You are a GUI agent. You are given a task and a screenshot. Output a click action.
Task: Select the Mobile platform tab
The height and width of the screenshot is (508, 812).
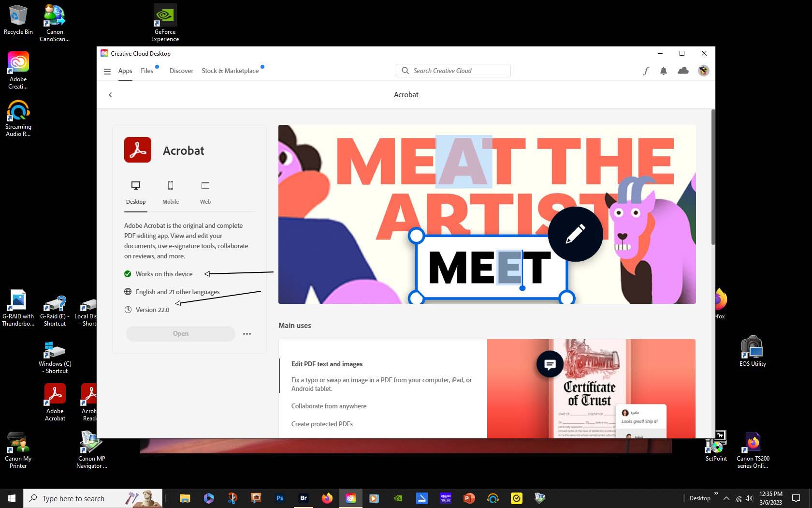(x=171, y=193)
